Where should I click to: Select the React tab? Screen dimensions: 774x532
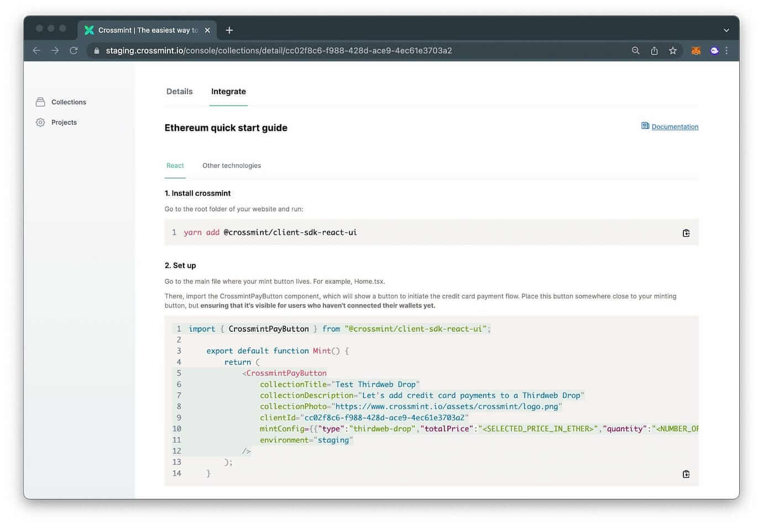point(175,166)
